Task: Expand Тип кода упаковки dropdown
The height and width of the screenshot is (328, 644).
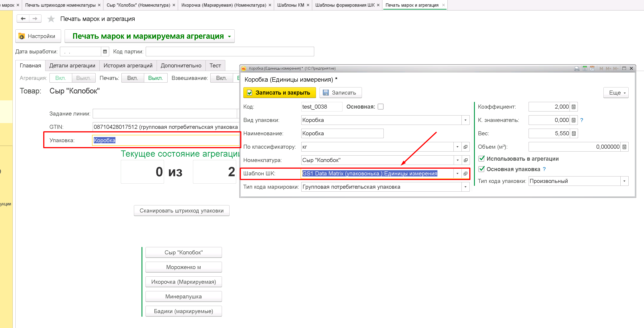Action: 624,181
